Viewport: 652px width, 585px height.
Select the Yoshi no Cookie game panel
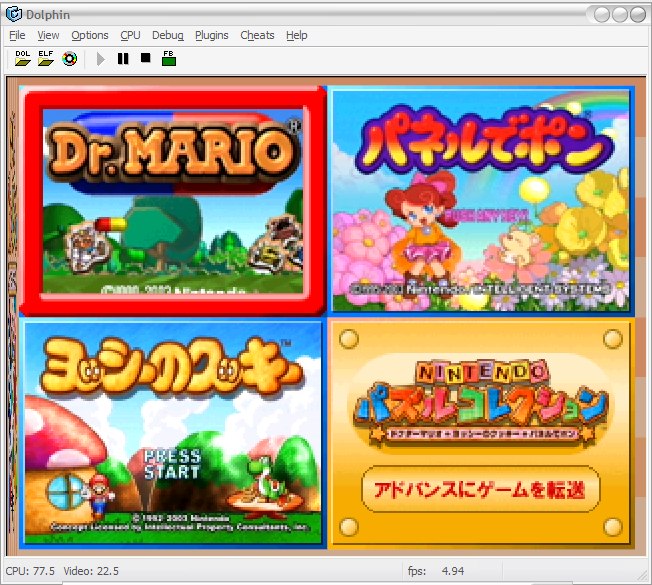(173, 433)
